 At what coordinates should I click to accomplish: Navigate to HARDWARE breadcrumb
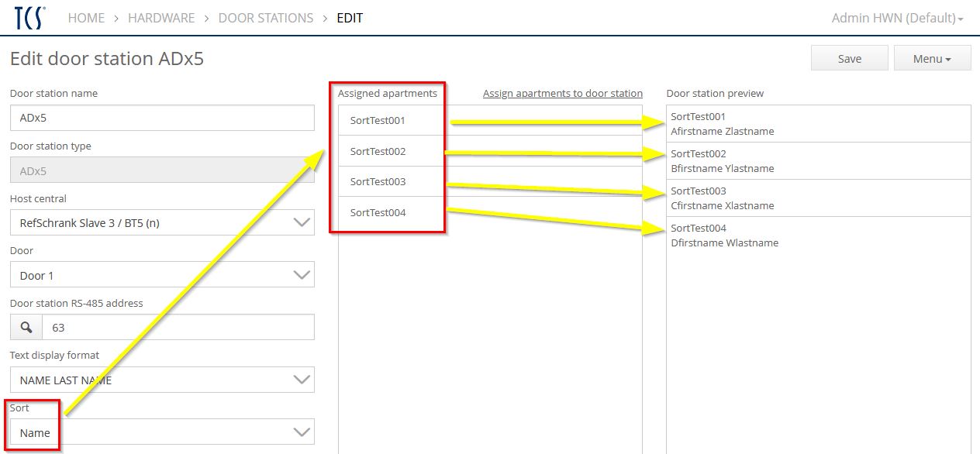point(161,18)
